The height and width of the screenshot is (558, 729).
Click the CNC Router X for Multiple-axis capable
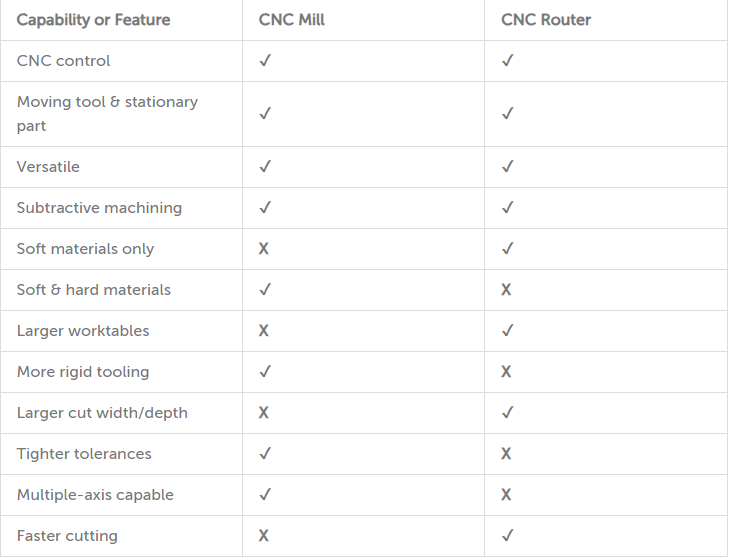506,494
